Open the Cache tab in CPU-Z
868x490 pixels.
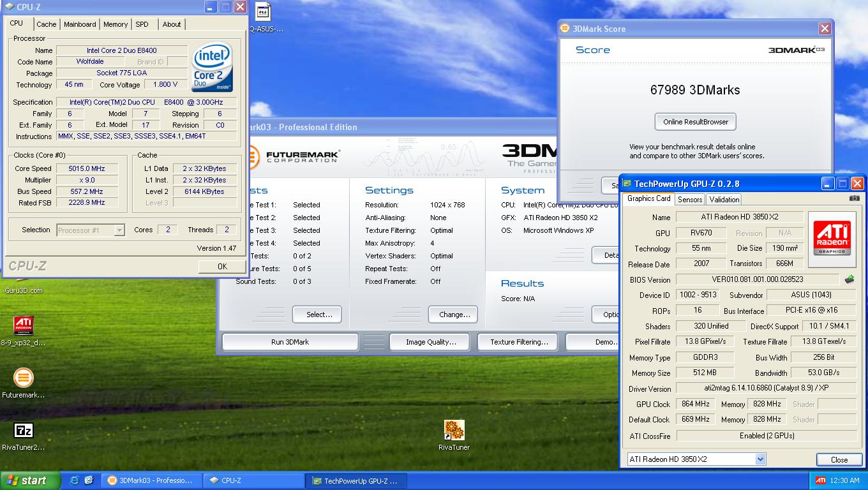[46, 24]
